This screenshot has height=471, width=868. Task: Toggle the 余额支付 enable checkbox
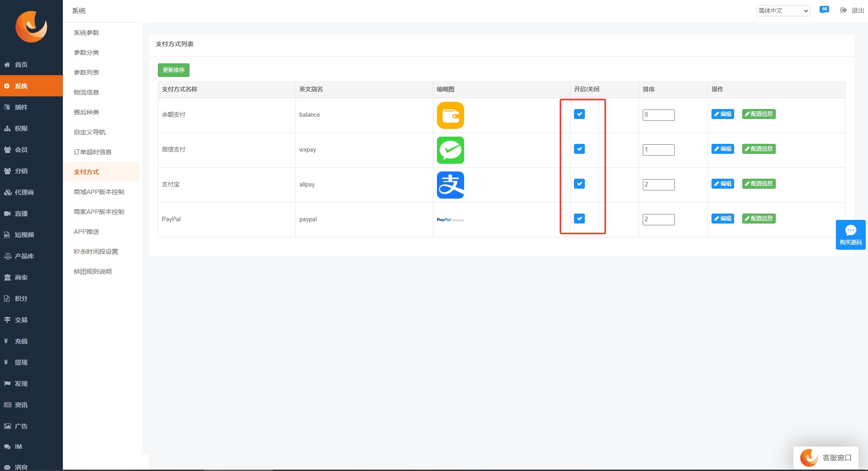pos(579,114)
